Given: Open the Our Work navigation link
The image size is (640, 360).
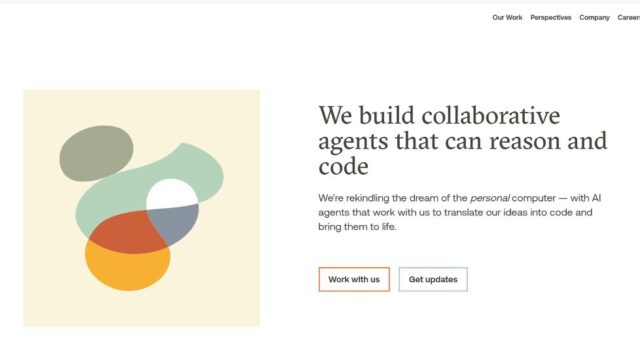Looking at the screenshot, I should click(x=507, y=18).
